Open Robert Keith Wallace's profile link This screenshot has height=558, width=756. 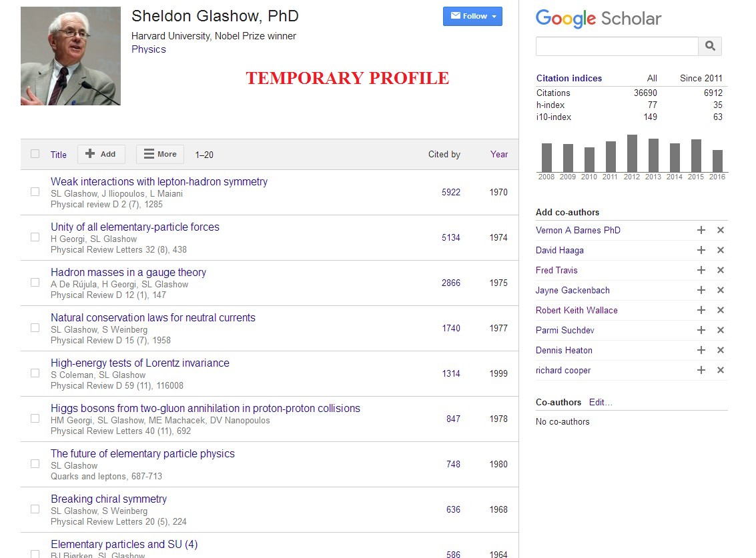coord(576,310)
